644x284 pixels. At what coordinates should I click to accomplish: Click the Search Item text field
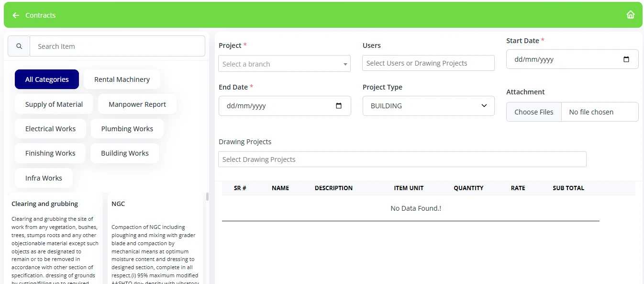pos(117,46)
